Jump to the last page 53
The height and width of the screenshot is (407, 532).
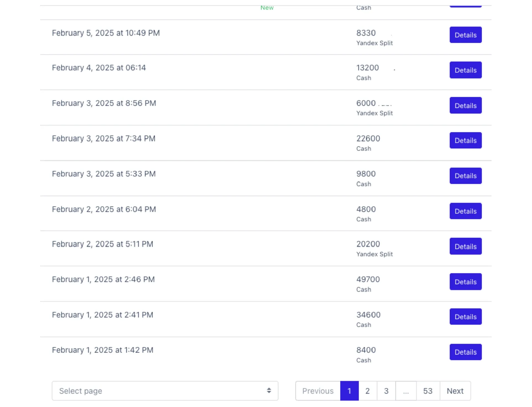click(428, 391)
